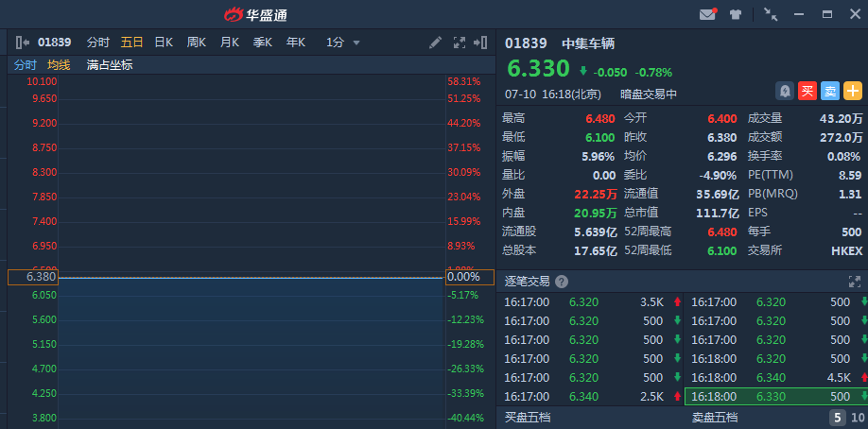Viewport: 868px width, 429px height.
Task: Click the 58.31% percent axis label
Action: [x=464, y=81]
